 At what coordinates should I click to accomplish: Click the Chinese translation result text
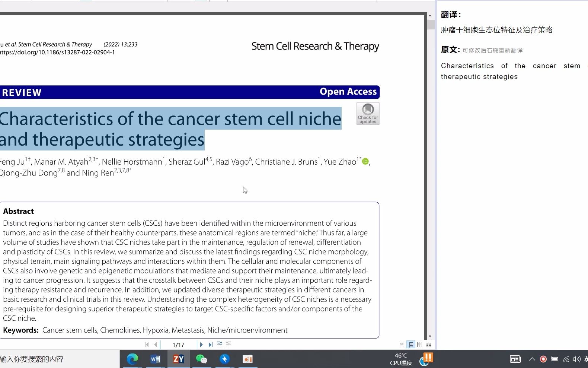tap(497, 30)
